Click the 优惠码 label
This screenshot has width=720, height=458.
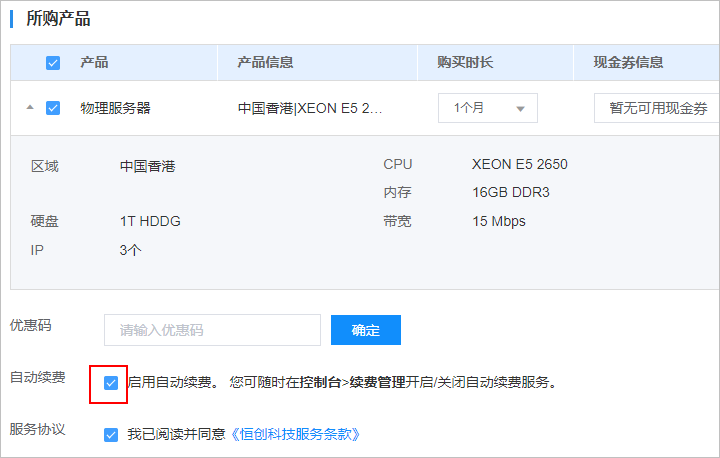point(30,325)
